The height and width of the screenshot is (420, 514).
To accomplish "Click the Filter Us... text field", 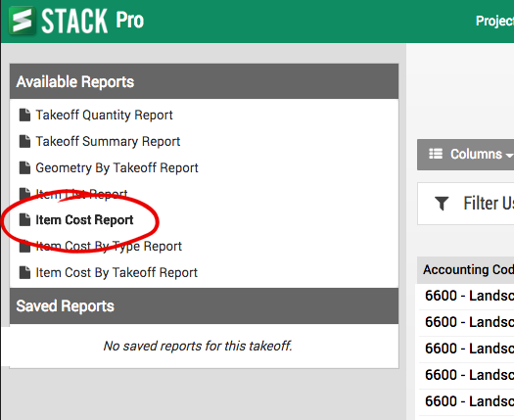I will tap(465, 204).
